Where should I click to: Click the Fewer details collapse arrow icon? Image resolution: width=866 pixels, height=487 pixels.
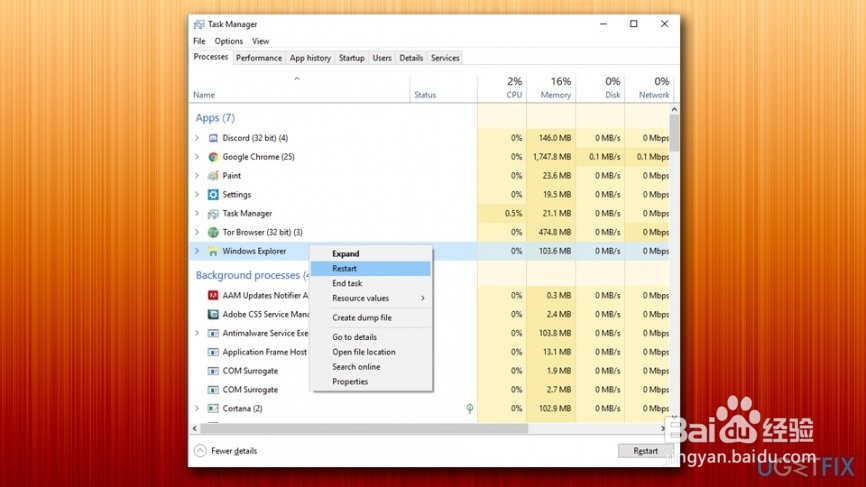pyautogui.click(x=200, y=451)
